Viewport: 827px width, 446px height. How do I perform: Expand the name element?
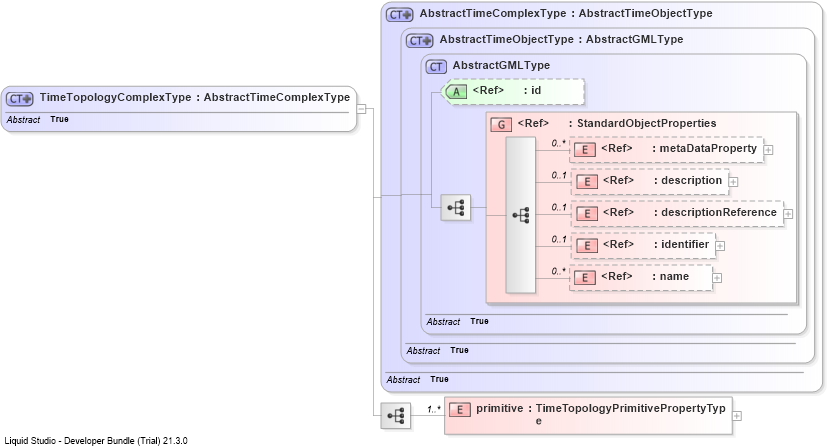click(x=717, y=278)
